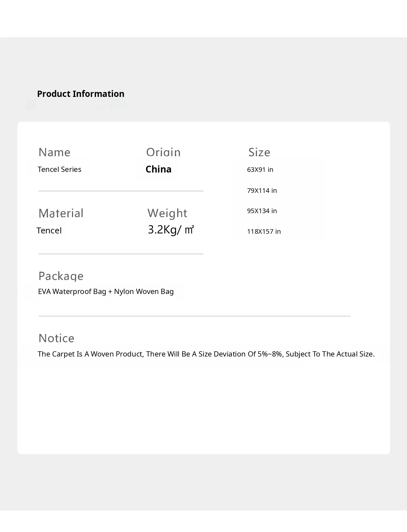Click the Origin label
Screen dimensions: 407x532
click(x=163, y=153)
